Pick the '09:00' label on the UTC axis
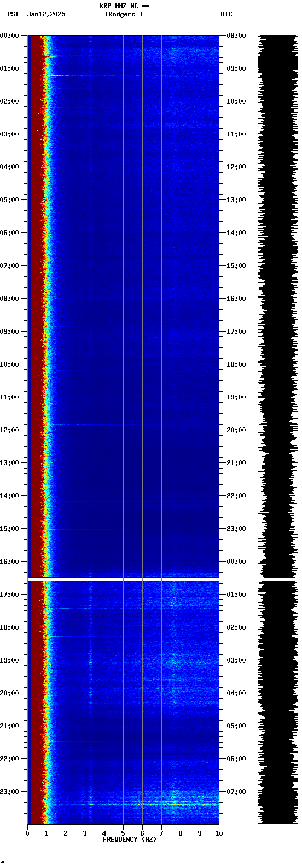 point(236,68)
